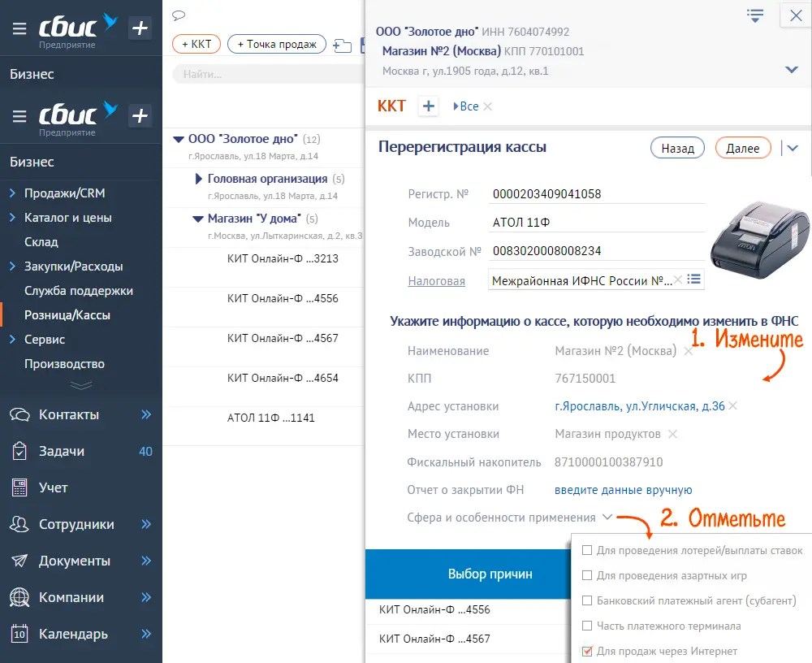Open the tax office list icon
This screenshot has height=663, width=812.
pos(694,279)
